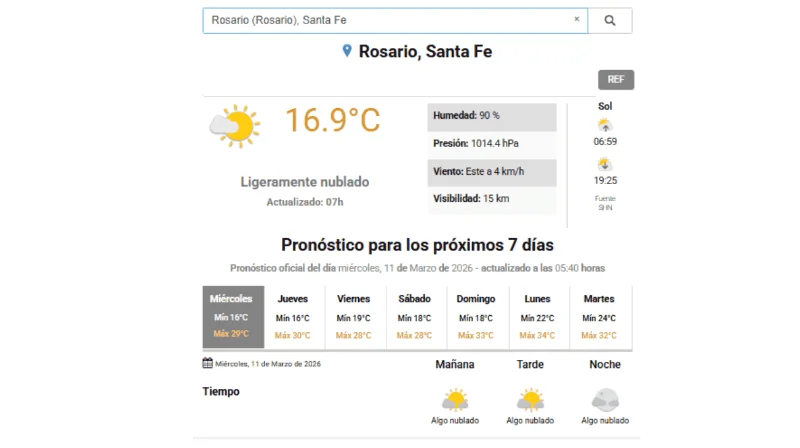Click the Mañana column header

(455, 364)
